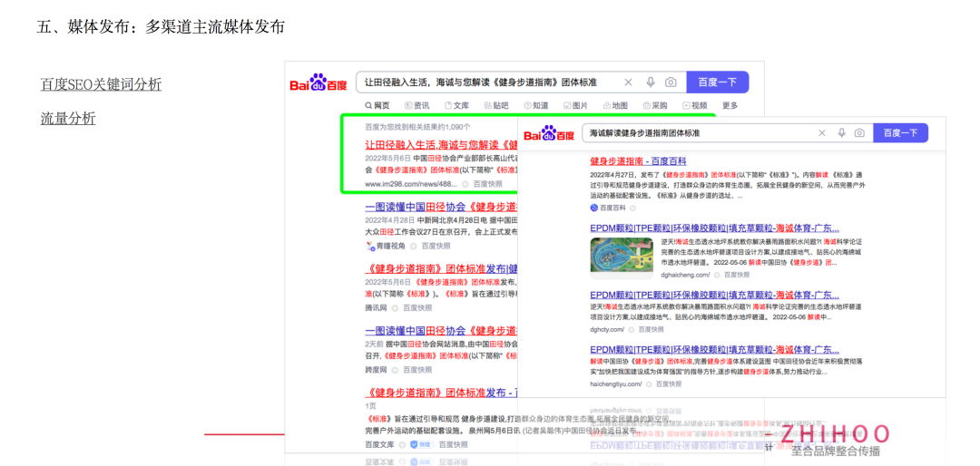Open 百度快照 beside haichengtiyu.com
This screenshot has width=980, height=466.
pos(668,384)
